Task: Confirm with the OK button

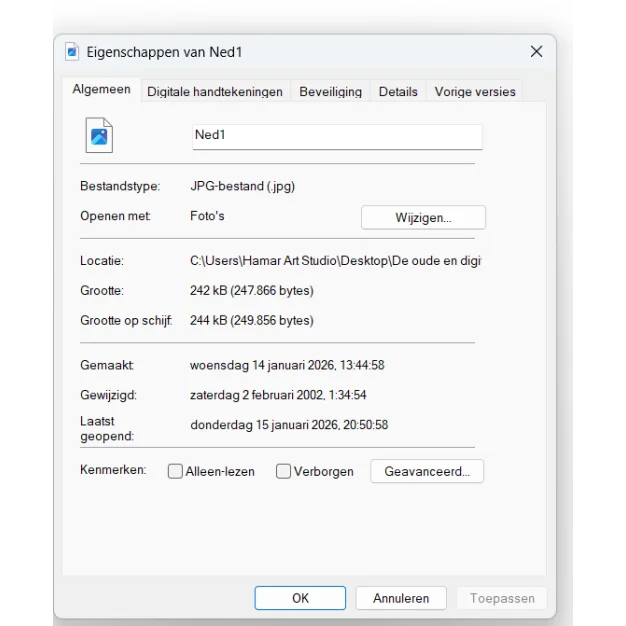Action: click(300, 598)
